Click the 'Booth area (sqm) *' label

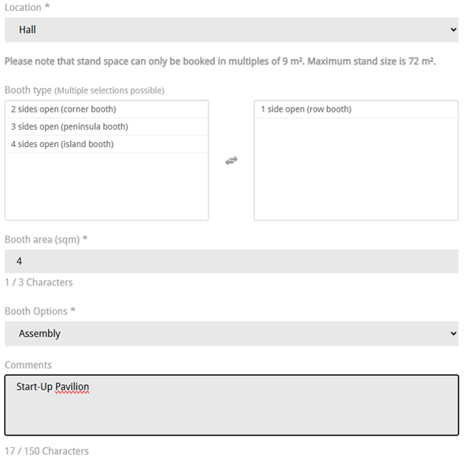[46, 239]
